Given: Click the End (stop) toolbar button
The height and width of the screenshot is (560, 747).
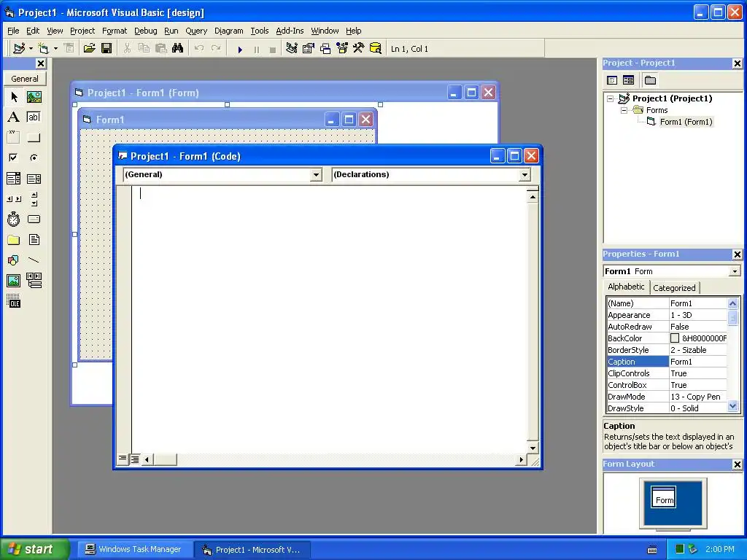Looking at the screenshot, I should point(273,49).
